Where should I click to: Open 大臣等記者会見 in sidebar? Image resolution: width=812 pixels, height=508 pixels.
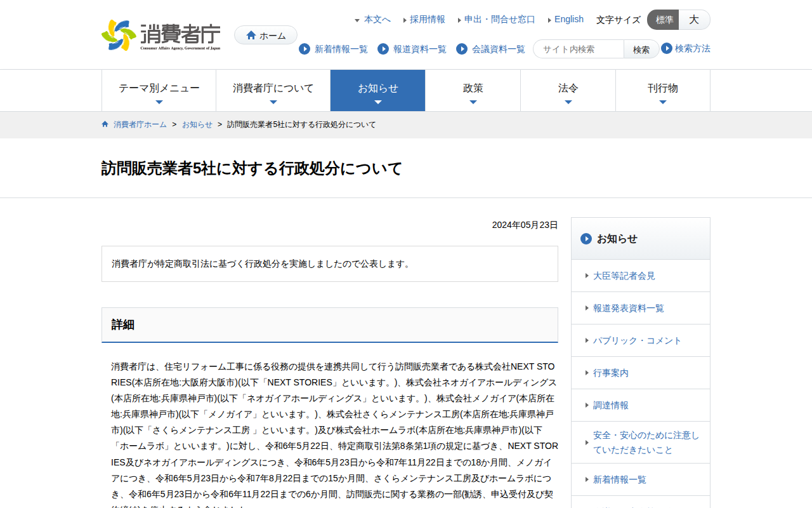[624, 276]
